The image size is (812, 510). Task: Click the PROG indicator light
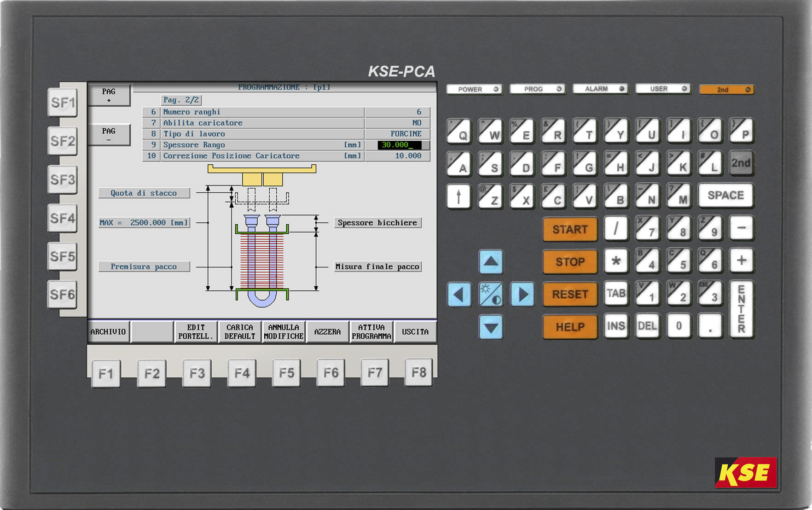tap(538, 89)
